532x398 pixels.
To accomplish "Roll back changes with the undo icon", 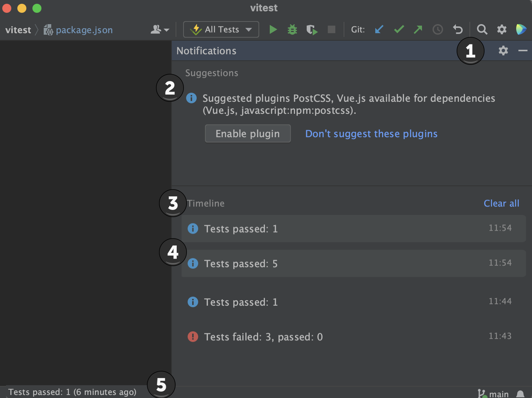I will tap(457, 29).
